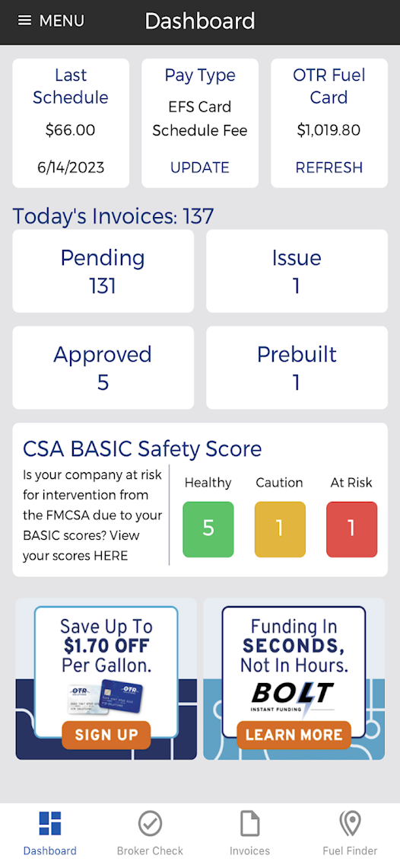Tap the orange LEARN MORE button
The image size is (400, 868).
click(294, 735)
